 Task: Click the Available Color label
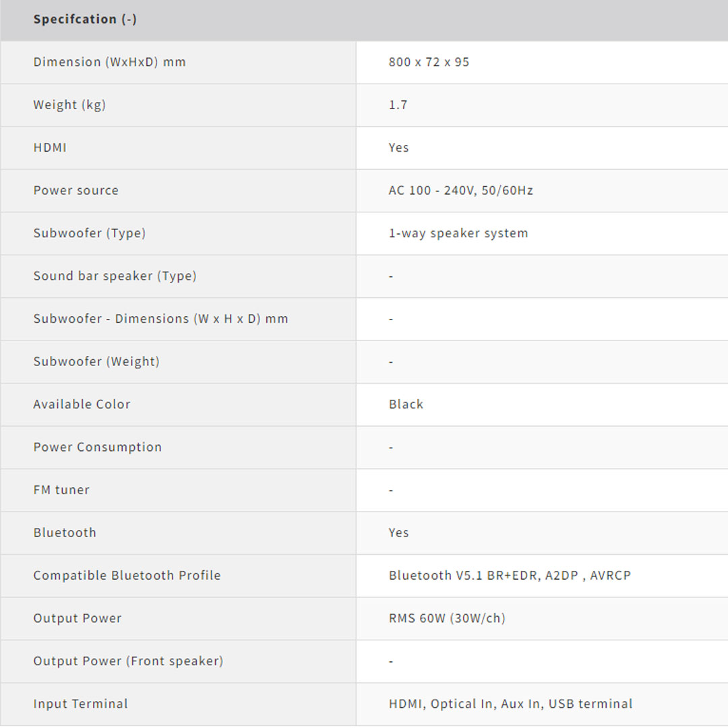coord(82,404)
